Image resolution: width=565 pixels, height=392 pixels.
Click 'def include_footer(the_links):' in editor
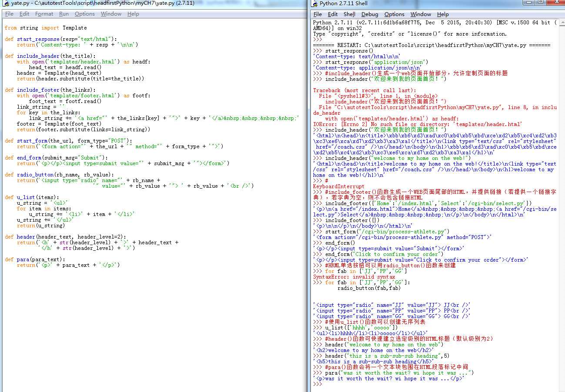point(50,90)
